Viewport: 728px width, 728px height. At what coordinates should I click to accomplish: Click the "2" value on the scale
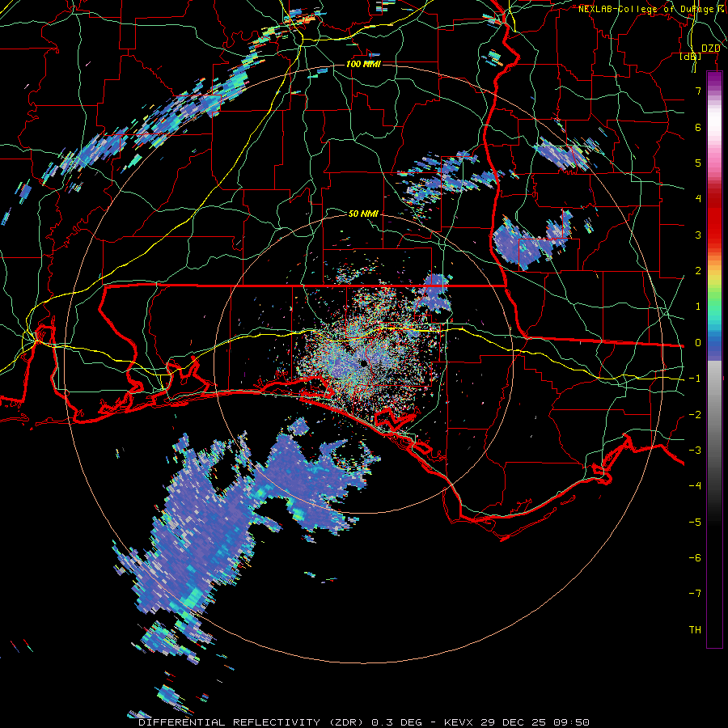coord(698,271)
